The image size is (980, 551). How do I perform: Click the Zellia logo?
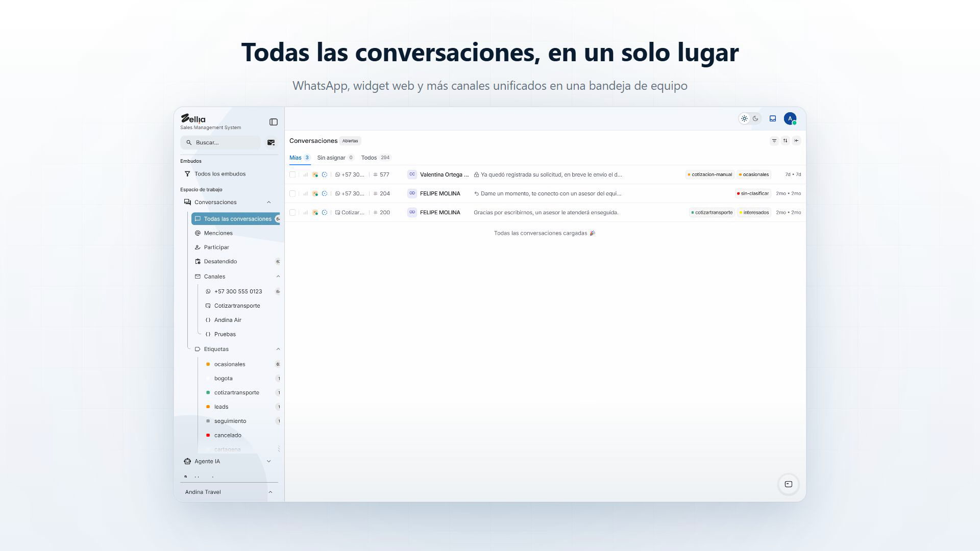(x=193, y=118)
